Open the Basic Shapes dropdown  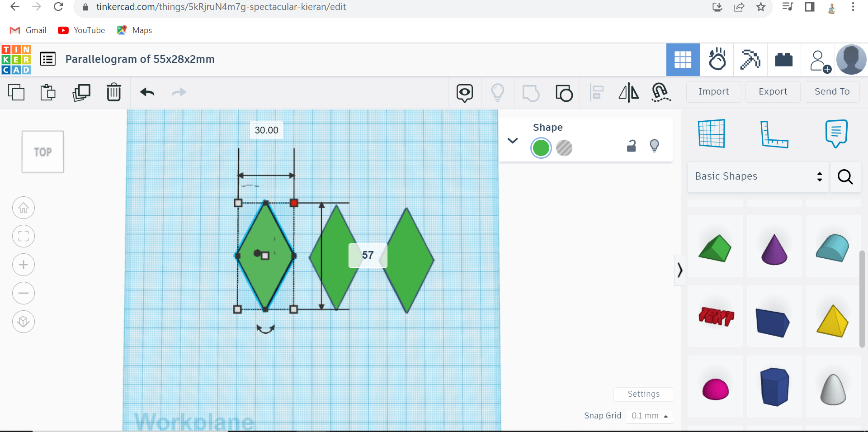(x=758, y=176)
